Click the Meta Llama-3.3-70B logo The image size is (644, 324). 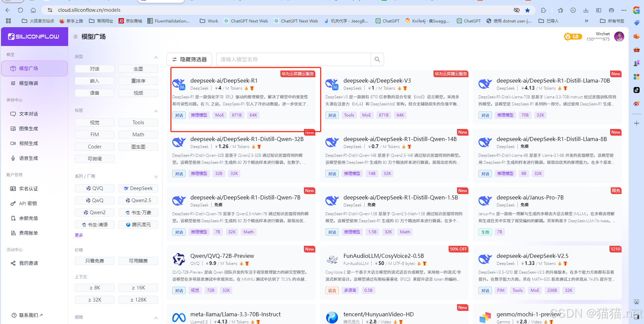pos(179,317)
